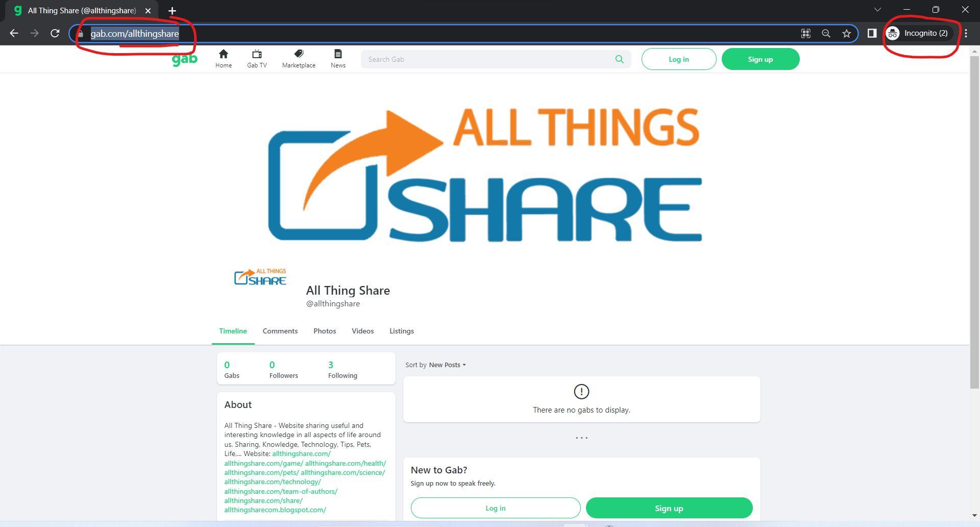Click Sign up in the New to Gab card
The height and width of the screenshot is (527, 980).
point(669,508)
